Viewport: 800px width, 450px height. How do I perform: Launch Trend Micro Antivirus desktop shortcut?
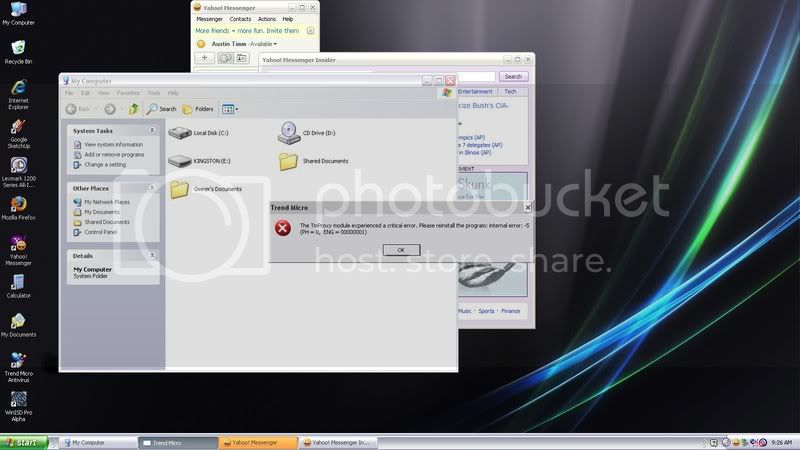(x=18, y=367)
